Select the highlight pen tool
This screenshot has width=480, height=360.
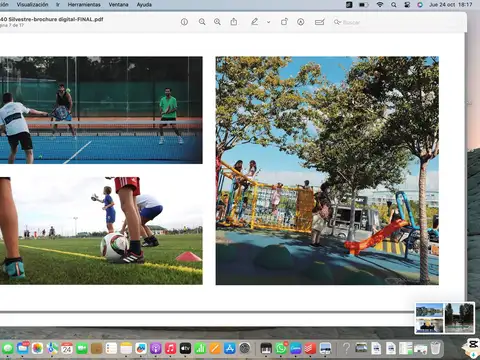coord(254,22)
